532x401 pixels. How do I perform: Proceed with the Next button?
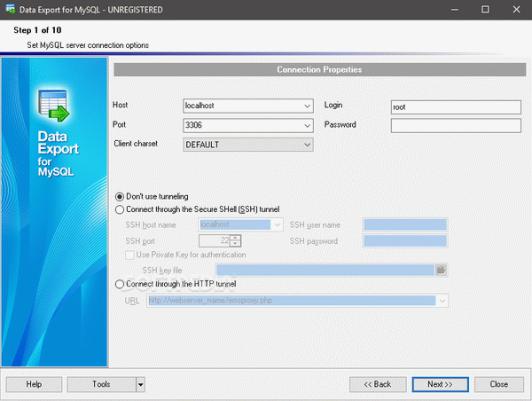click(x=440, y=384)
